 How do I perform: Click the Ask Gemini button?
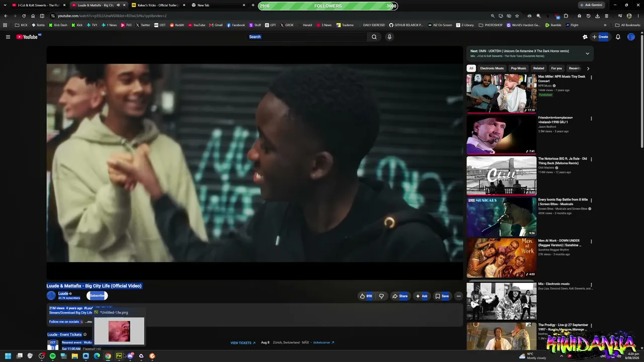point(591,5)
